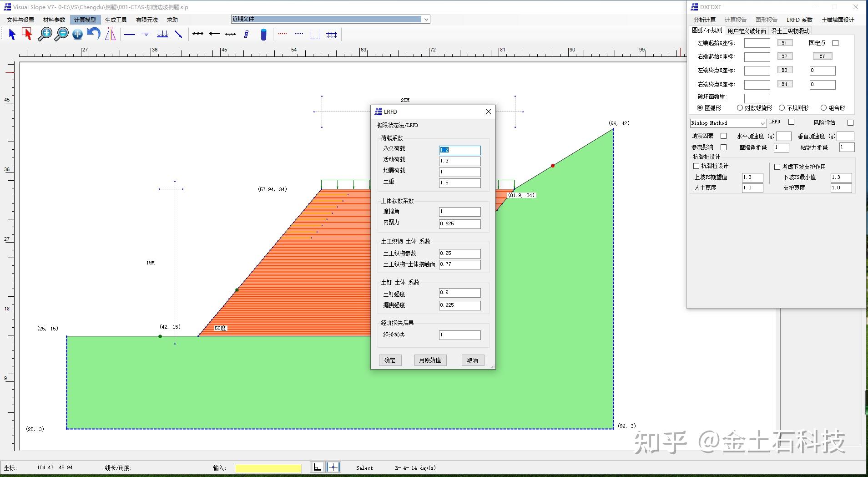The width and height of the screenshot is (868, 477).
Task: Select the 对数螺旋形 radio button
Action: [x=741, y=108]
